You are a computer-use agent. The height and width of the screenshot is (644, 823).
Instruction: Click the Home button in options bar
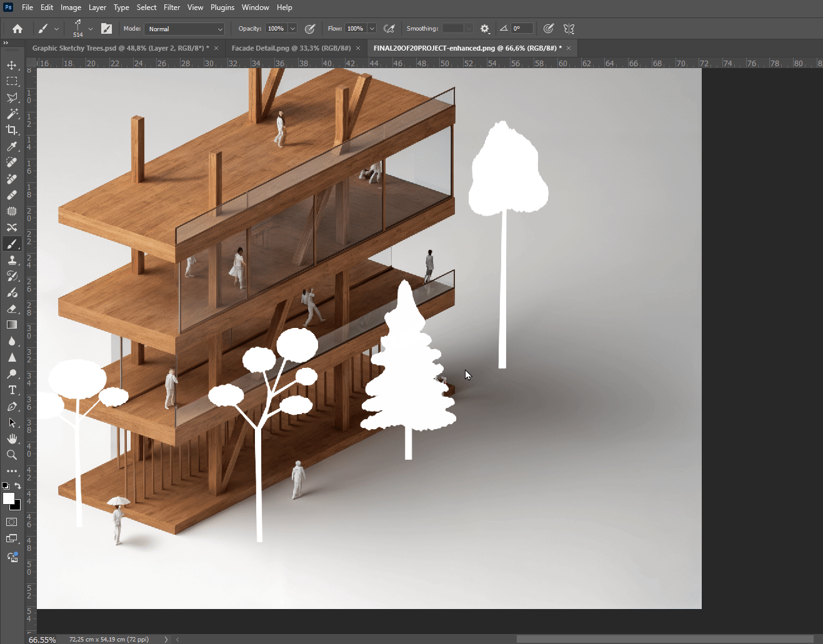coord(17,29)
